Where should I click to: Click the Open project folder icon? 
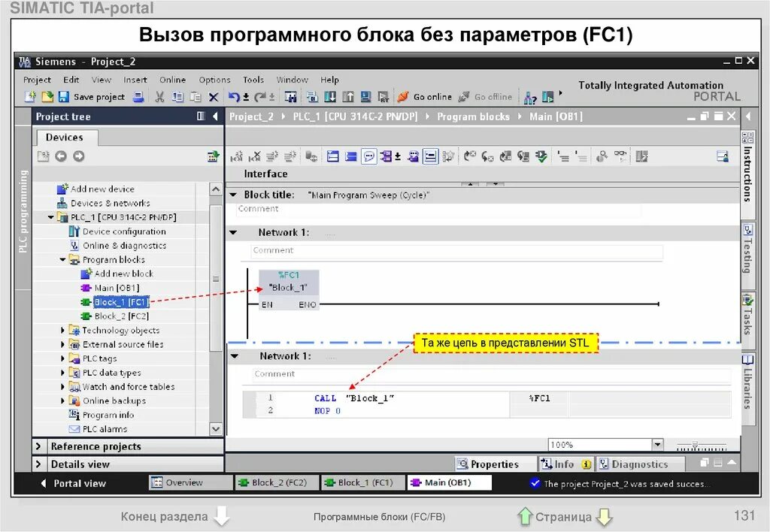pyautogui.click(x=47, y=97)
